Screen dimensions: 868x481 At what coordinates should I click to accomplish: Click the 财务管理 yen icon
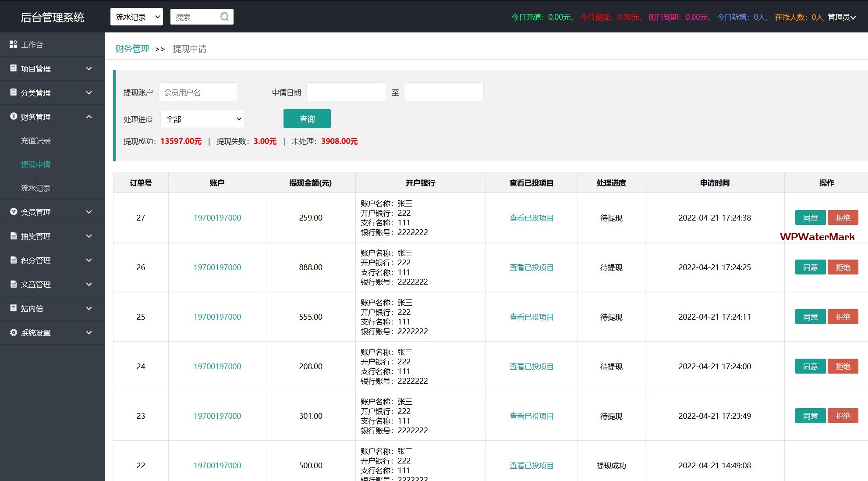pyautogui.click(x=14, y=117)
